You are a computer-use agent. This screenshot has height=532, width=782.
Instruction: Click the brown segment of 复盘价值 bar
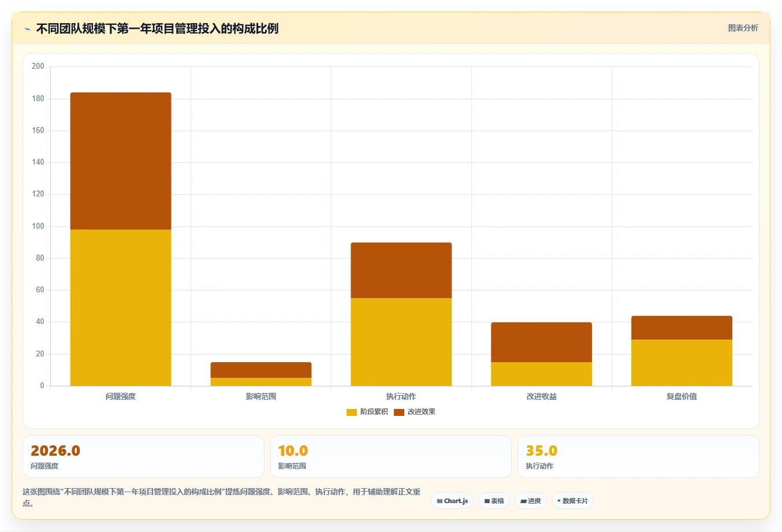[x=682, y=328]
